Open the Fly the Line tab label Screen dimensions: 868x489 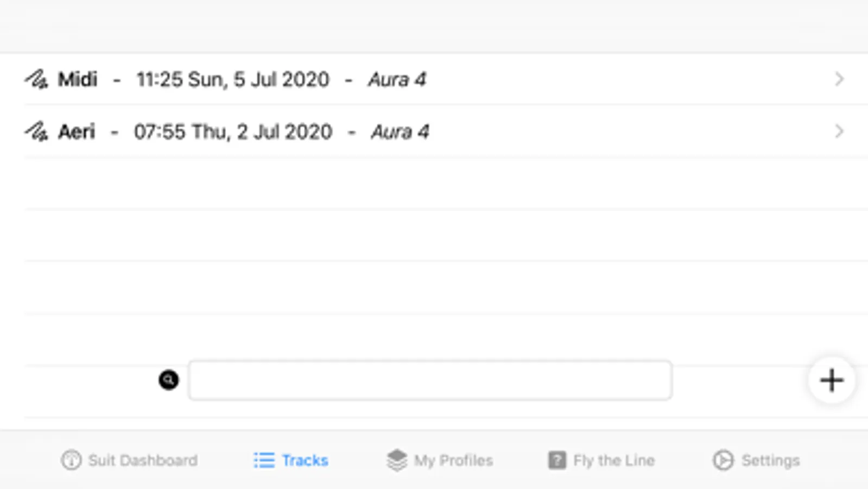[614, 460]
